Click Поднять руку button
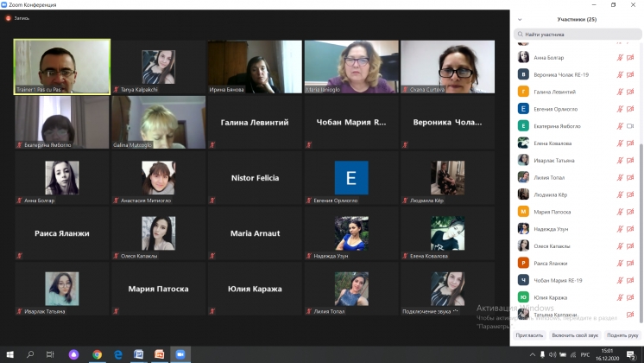The image size is (644, 363). (x=622, y=335)
